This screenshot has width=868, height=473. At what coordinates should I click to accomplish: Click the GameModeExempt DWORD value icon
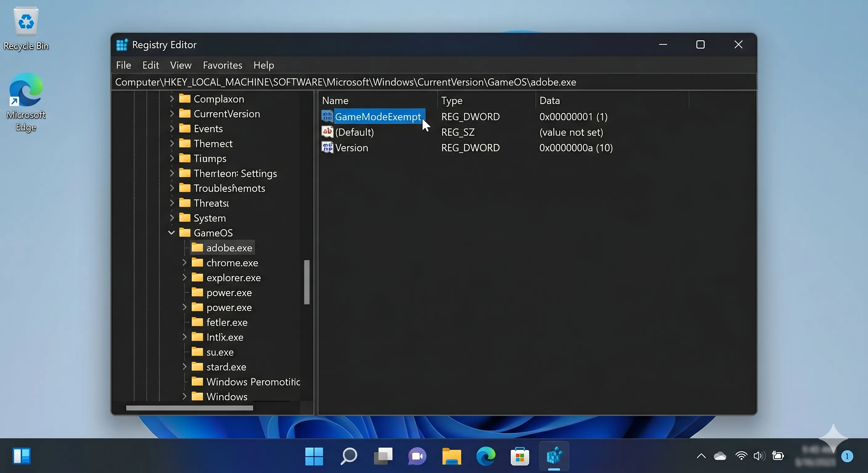click(327, 116)
